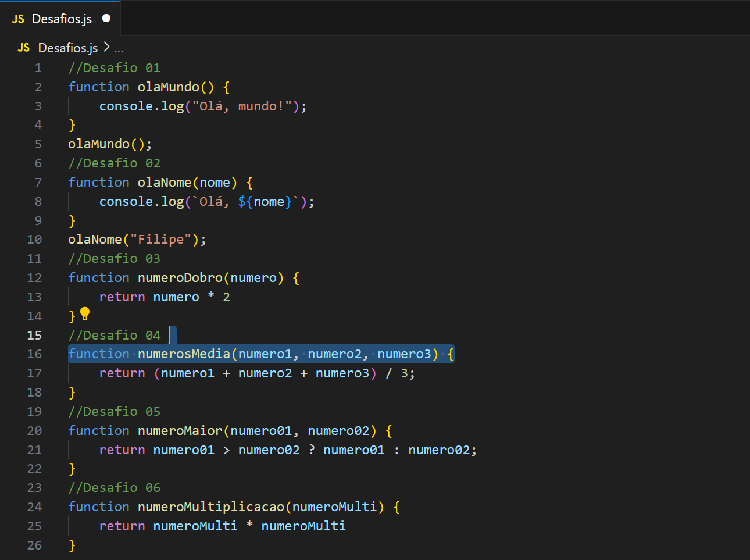750x560 pixels.
Task: Click the JS file icon in the Desafios.js tab
Action: pyautogui.click(x=18, y=19)
